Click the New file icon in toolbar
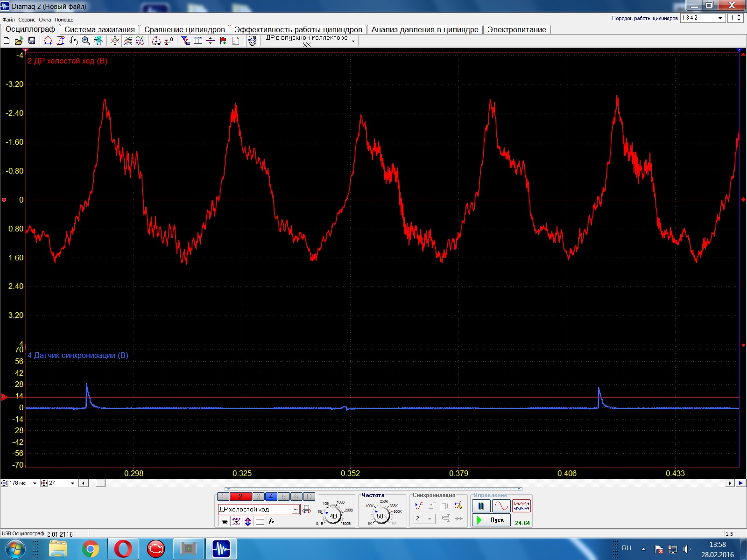This screenshot has height=560, width=747. coord(7,41)
